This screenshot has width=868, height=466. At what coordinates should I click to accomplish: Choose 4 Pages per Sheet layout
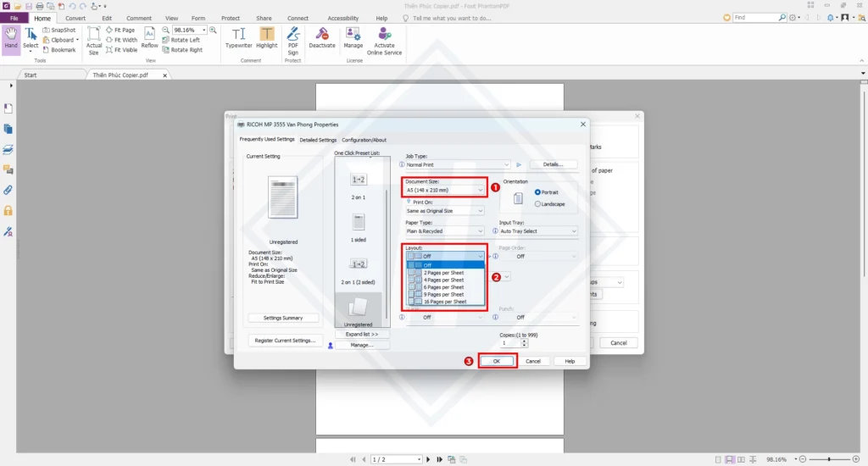tap(446, 280)
